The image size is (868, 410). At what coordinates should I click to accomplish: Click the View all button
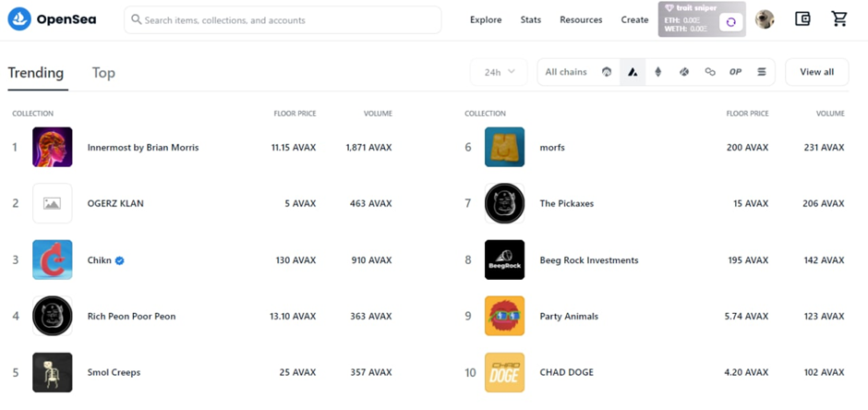point(816,72)
